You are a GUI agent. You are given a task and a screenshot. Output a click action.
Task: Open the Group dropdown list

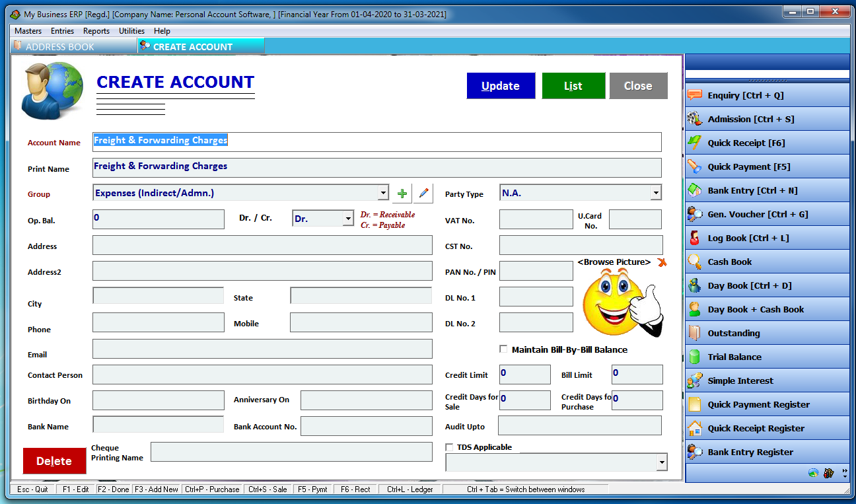[x=383, y=192]
